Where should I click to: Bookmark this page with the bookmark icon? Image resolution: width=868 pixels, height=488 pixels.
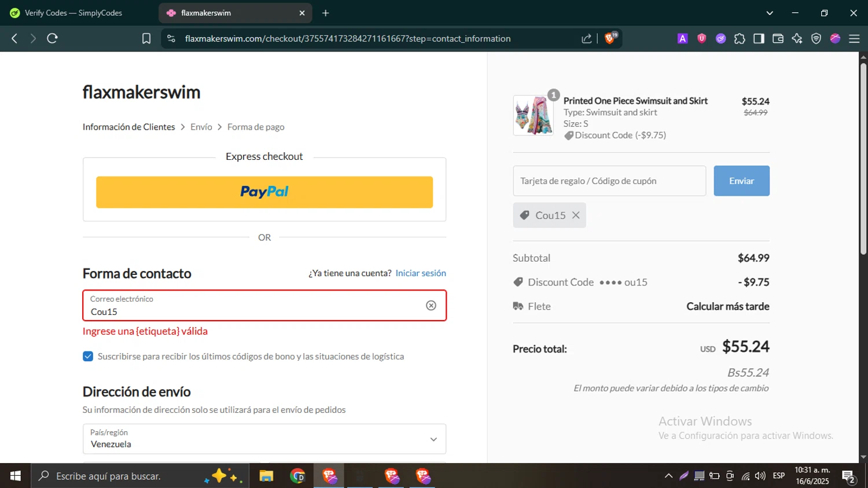click(146, 38)
